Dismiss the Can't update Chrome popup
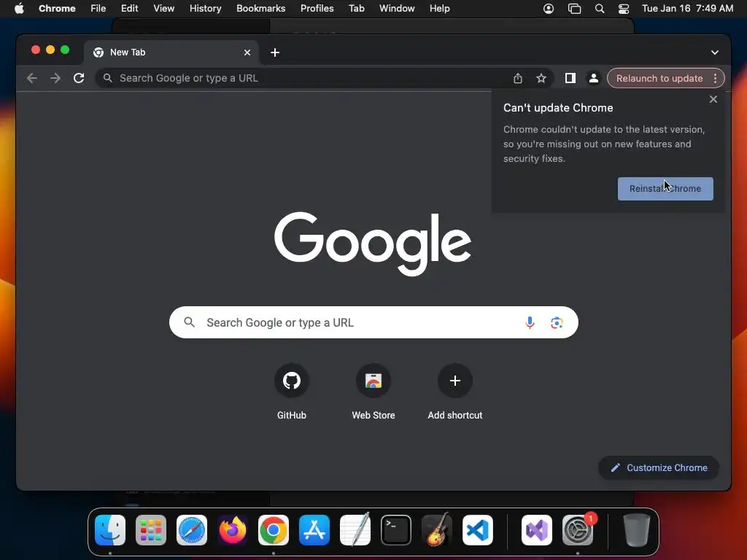 click(x=713, y=99)
